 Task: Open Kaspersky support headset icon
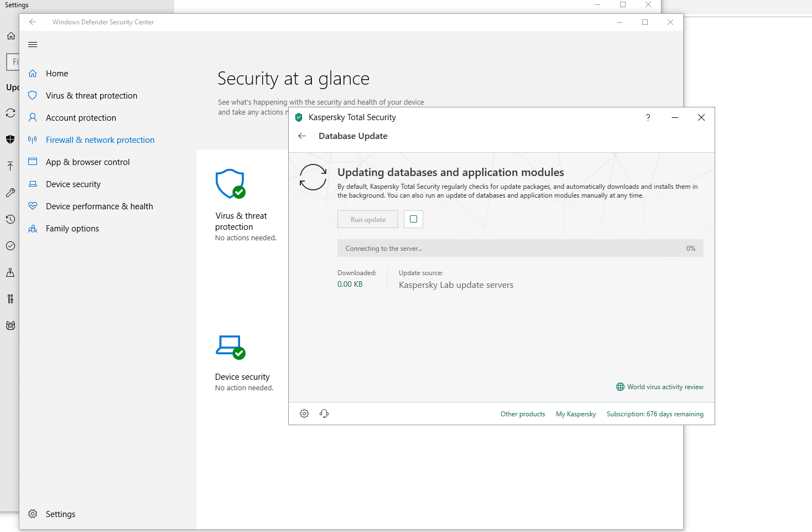[324, 414]
